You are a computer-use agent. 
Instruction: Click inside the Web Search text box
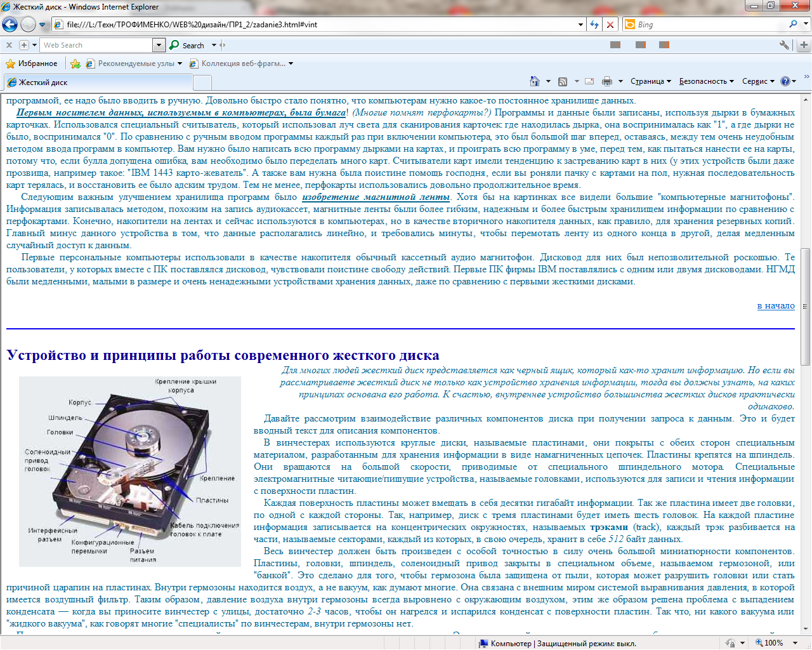96,45
